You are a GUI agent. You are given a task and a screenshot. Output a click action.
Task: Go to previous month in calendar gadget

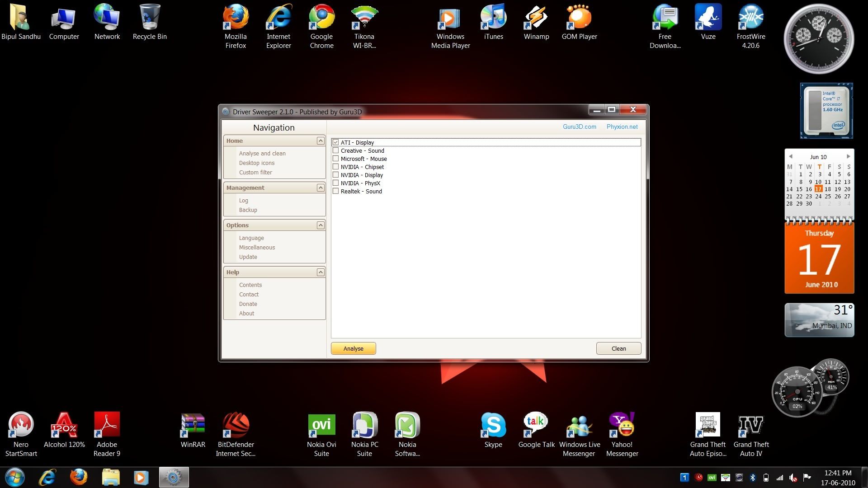pos(791,156)
